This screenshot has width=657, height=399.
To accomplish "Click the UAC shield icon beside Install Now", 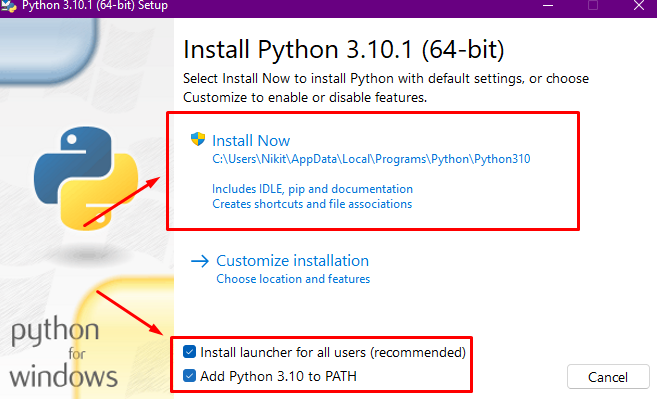I will click(x=198, y=139).
